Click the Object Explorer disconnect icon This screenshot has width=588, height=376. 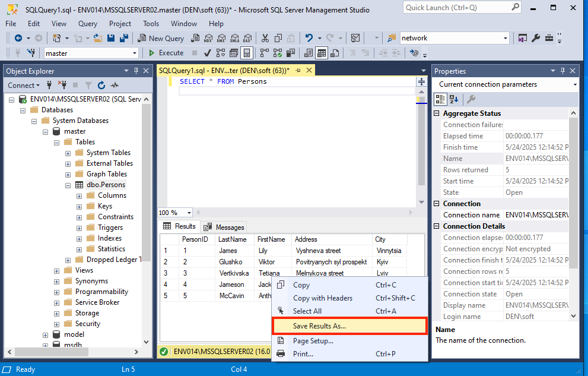pos(62,86)
